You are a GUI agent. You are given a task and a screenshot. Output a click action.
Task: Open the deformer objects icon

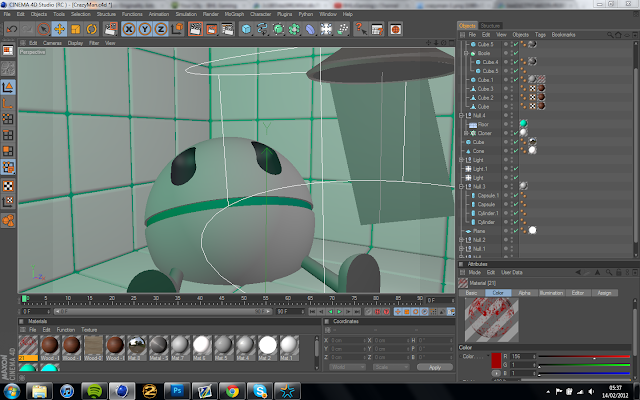point(310,29)
